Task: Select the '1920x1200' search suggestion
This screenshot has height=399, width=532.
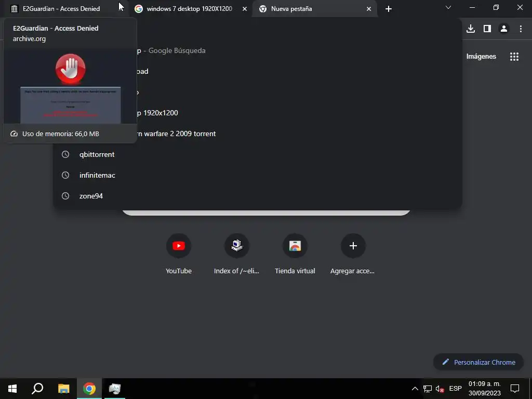Action: click(x=258, y=113)
